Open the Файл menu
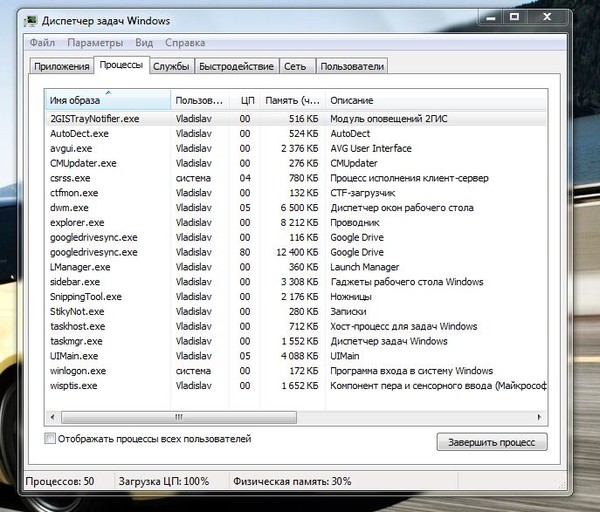 pos(42,42)
